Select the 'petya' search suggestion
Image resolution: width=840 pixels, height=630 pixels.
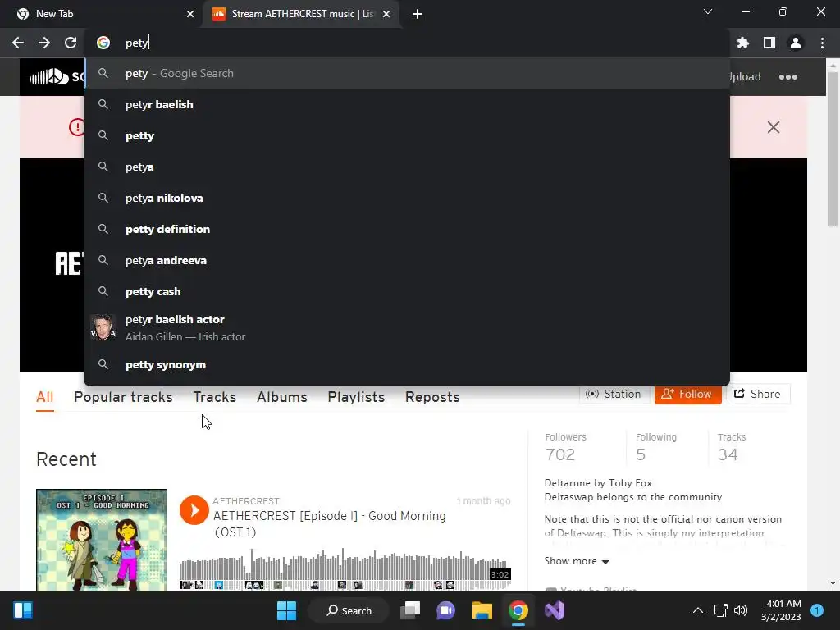[x=407, y=167]
